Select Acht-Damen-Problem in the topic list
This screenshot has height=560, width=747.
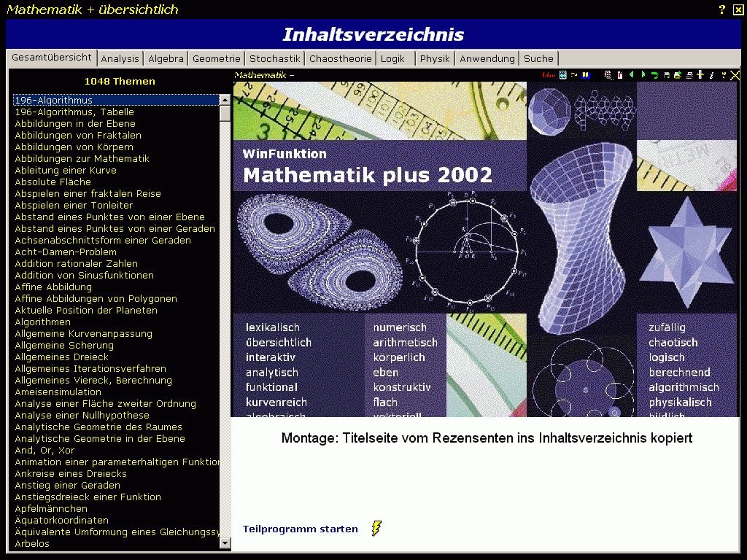point(66,252)
